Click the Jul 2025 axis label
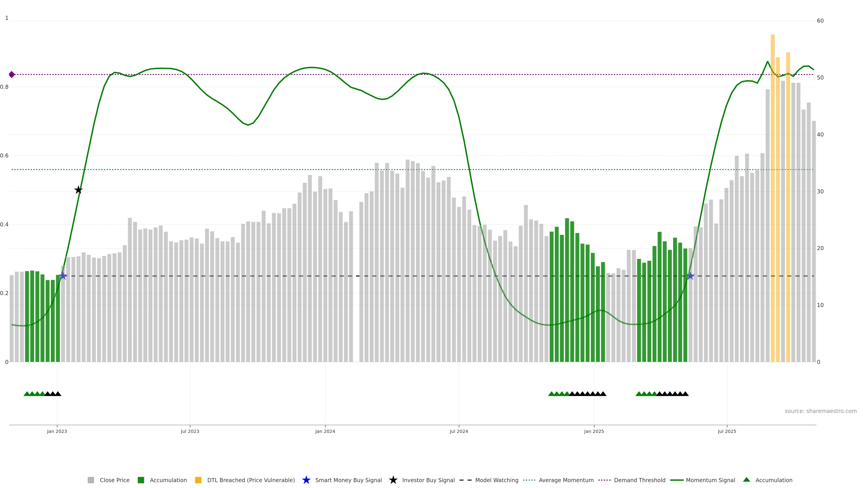 [x=727, y=431]
